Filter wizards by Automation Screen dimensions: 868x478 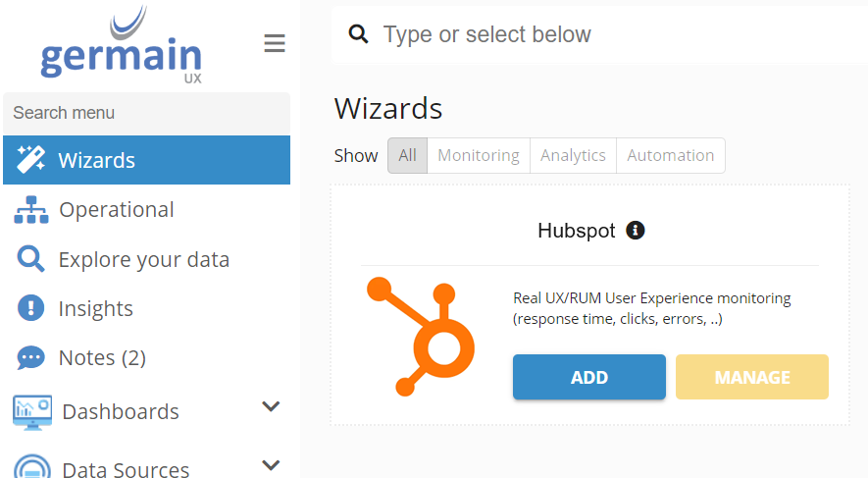click(671, 155)
